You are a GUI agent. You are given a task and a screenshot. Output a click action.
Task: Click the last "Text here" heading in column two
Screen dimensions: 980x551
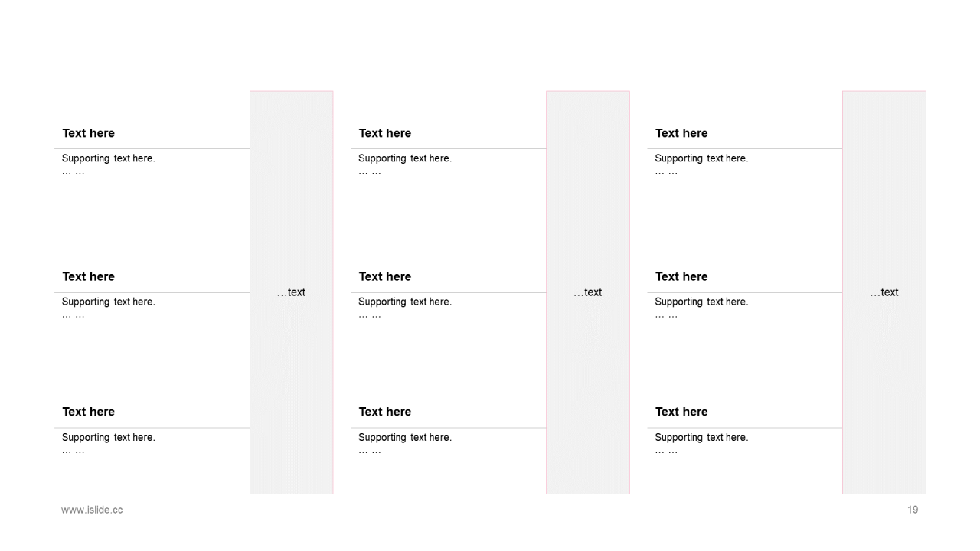tap(385, 412)
